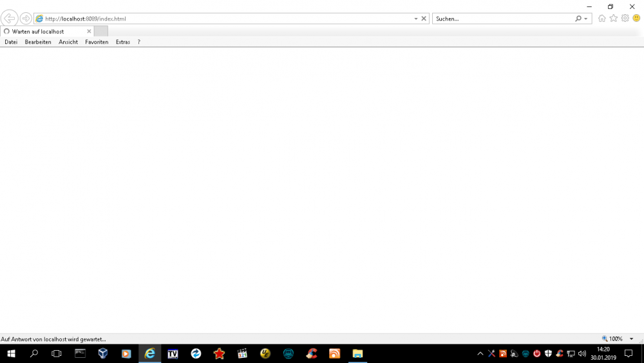This screenshot has width=644, height=363.
Task: Open Task View in taskbar
Action: pos(56,353)
